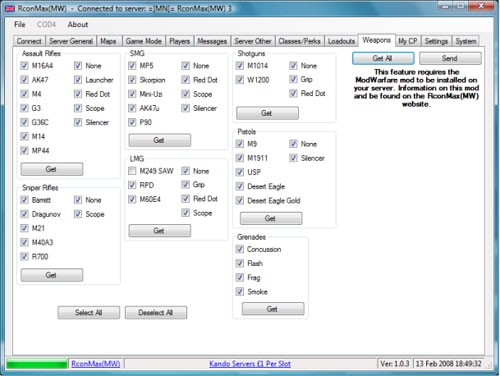The image size is (500, 376).
Task: Switch to the Game Mode tab
Action: point(144,41)
